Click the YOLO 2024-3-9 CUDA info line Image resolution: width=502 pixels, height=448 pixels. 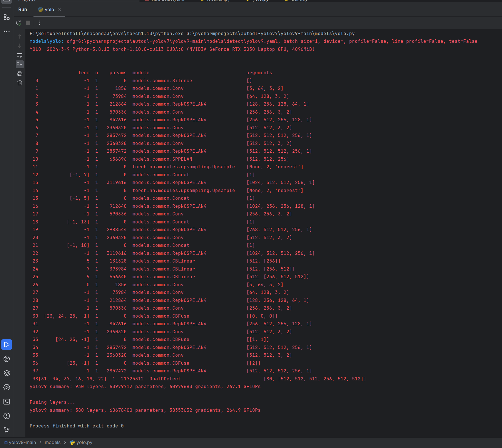click(x=172, y=49)
